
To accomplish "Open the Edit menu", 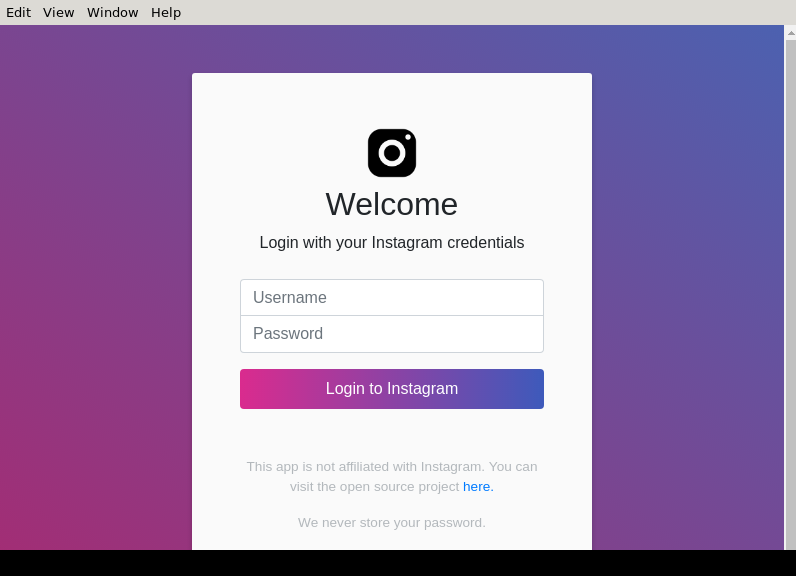I will [18, 12].
